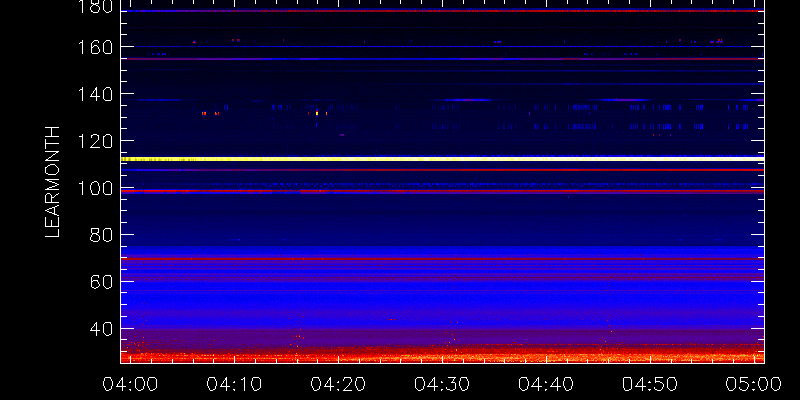
Task: Click the 04:10 time label
Action: [x=234, y=384]
